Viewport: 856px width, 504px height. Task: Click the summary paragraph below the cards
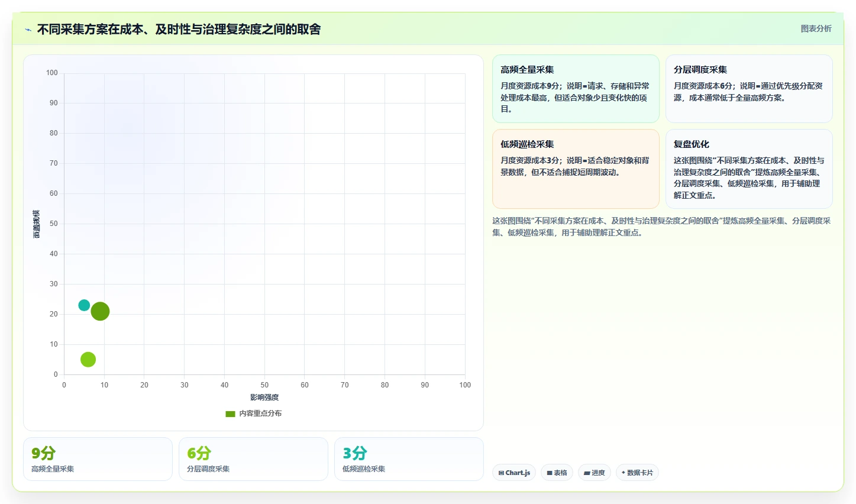(x=661, y=227)
